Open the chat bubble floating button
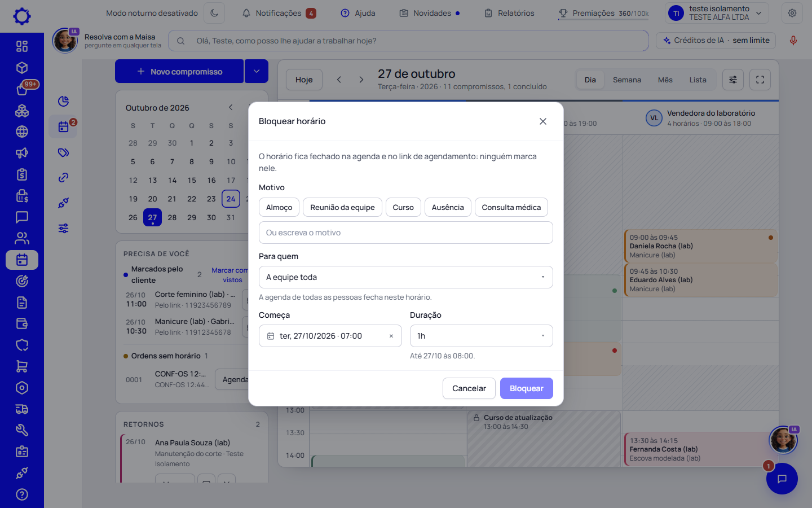Image resolution: width=812 pixels, height=508 pixels. click(x=782, y=479)
